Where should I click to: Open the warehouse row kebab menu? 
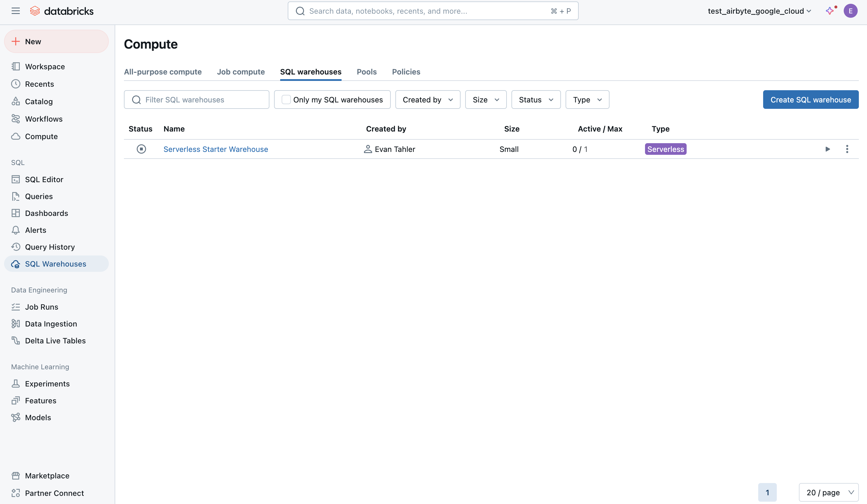click(x=847, y=149)
